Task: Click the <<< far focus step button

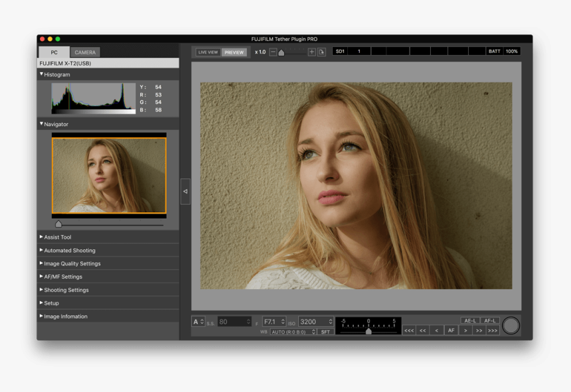Action: (x=409, y=330)
